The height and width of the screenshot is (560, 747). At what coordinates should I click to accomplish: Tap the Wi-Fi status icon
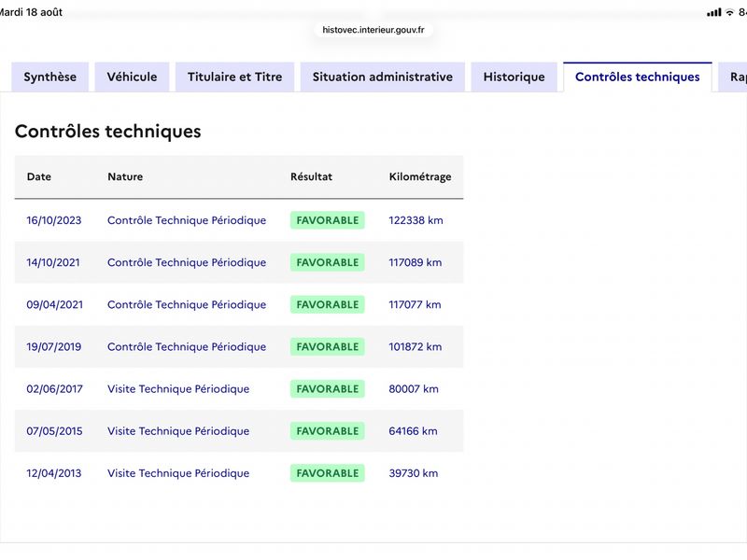[x=730, y=12]
